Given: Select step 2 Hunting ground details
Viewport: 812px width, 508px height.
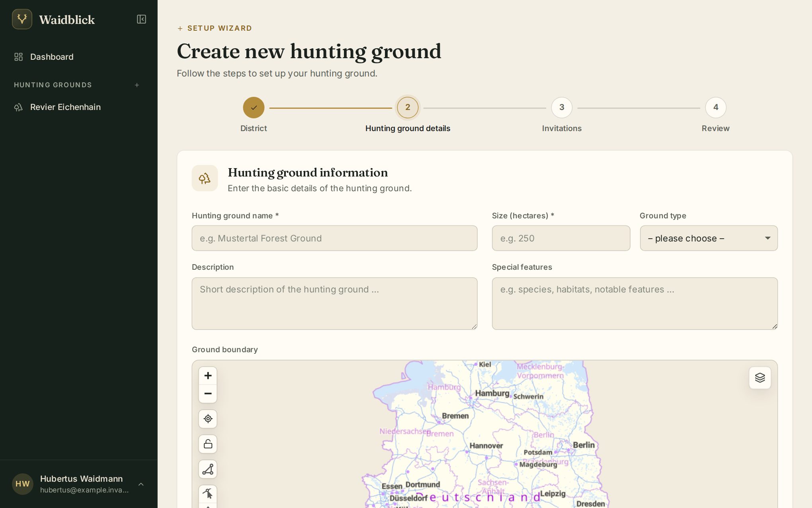Looking at the screenshot, I should (x=408, y=108).
